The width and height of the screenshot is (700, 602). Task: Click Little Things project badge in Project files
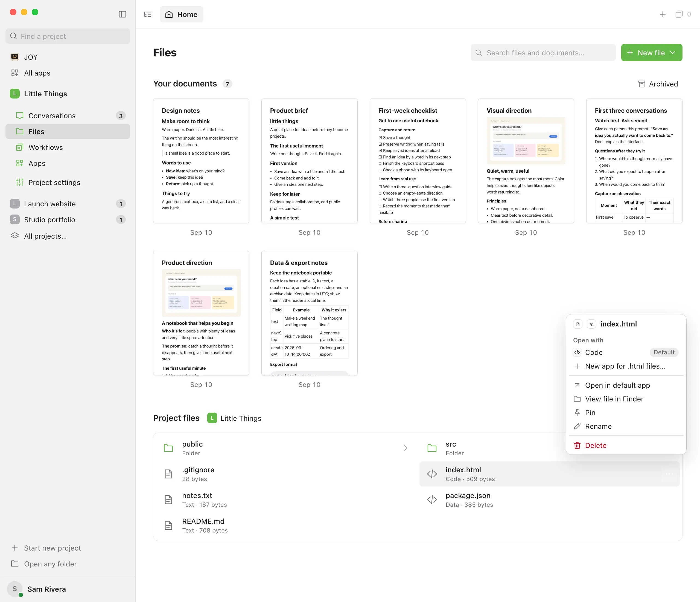pos(212,418)
